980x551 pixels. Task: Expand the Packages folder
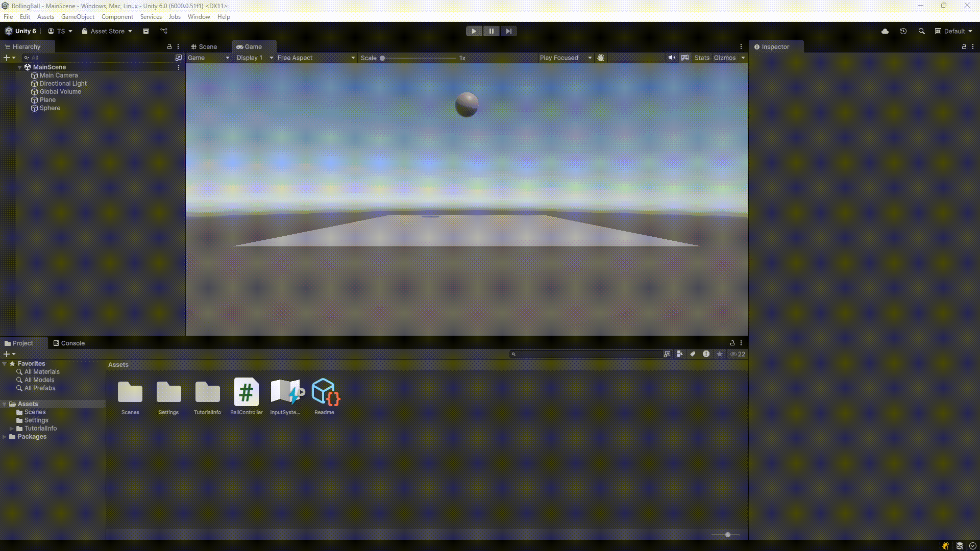point(5,437)
